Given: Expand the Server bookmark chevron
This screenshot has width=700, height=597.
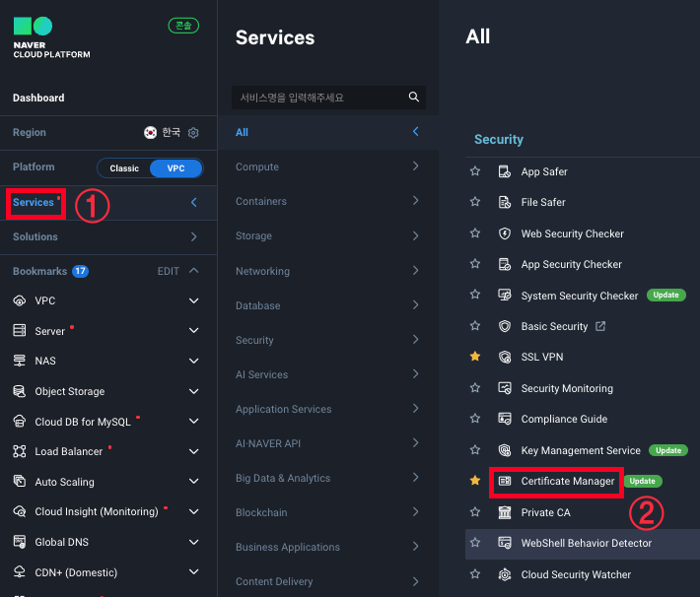Looking at the screenshot, I should [x=194, y=331].
